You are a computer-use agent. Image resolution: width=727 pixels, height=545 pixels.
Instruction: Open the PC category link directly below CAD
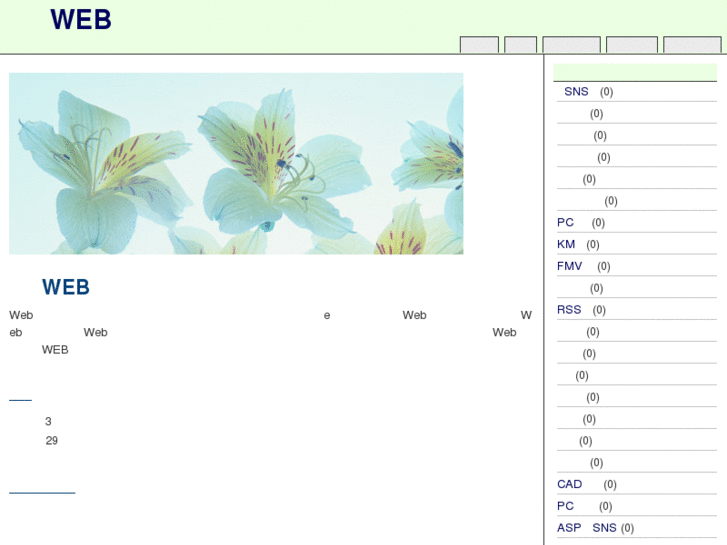(x=565, y=506)
